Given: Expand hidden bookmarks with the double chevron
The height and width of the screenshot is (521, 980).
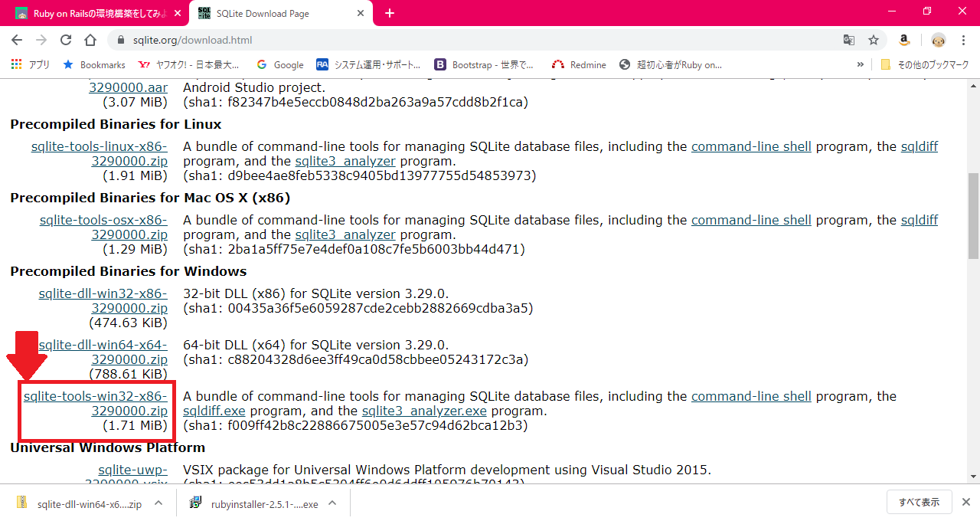Looking at the screenshot, I should (x=860, y=64).
